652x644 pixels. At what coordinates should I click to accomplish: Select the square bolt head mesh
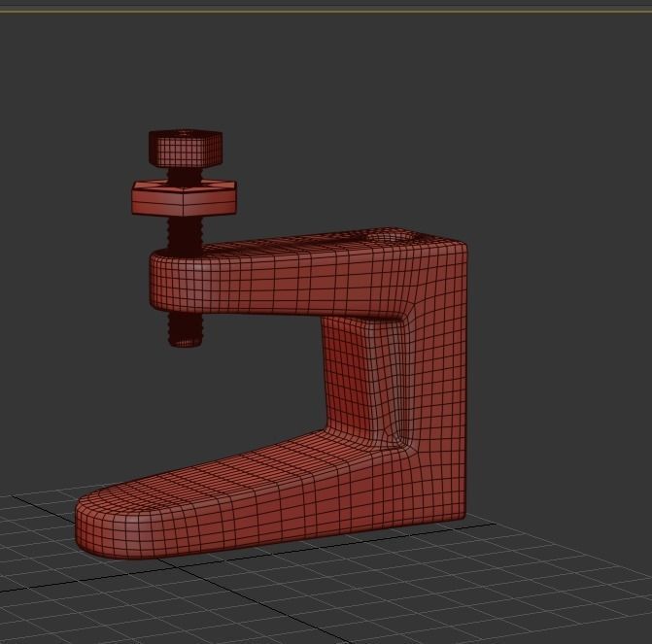click(x=185, y=149)
